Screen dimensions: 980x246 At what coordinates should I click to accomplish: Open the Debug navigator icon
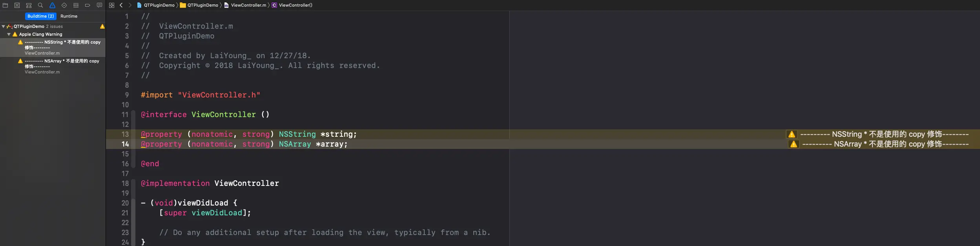click(x=76, y=5)
